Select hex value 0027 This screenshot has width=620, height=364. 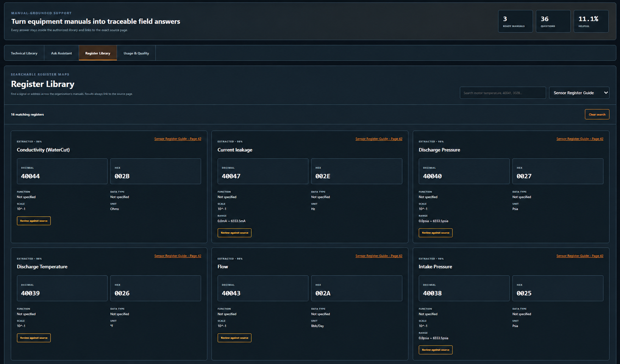[524, 176]
